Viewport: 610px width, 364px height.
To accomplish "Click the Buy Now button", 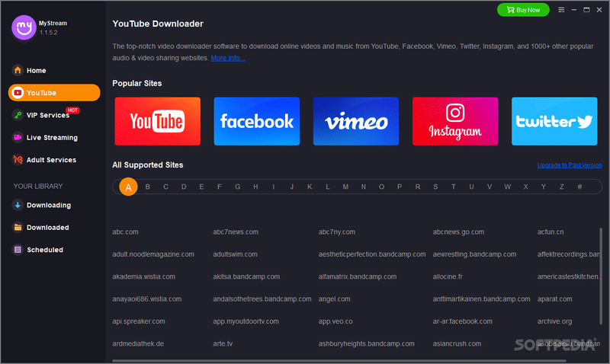I will click(523, 10).
